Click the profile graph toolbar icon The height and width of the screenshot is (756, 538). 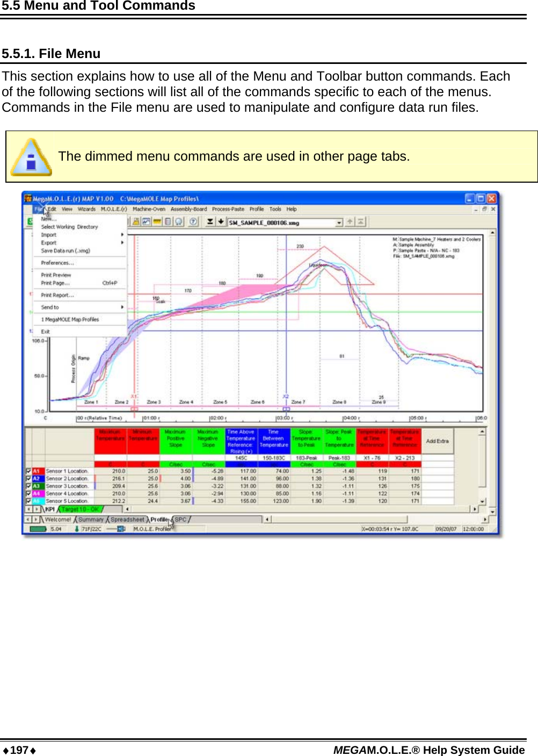(146, 221)
